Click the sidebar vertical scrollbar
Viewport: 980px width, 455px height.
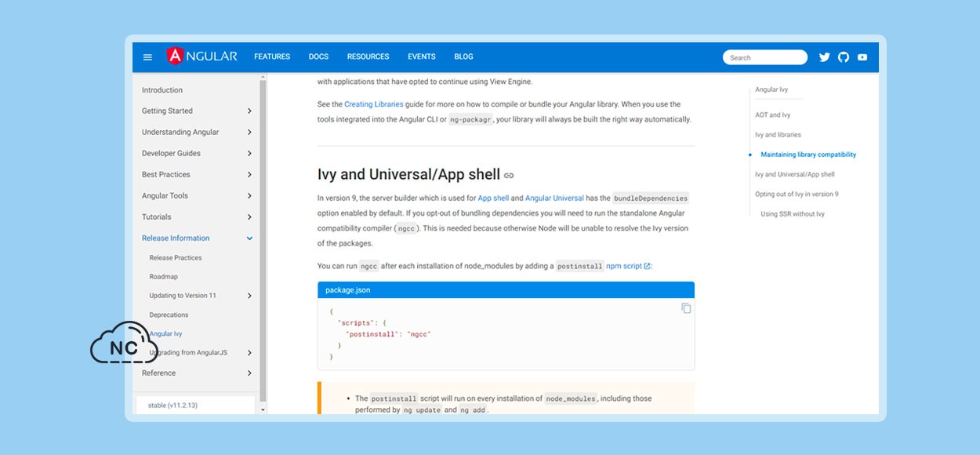point(263,239)
